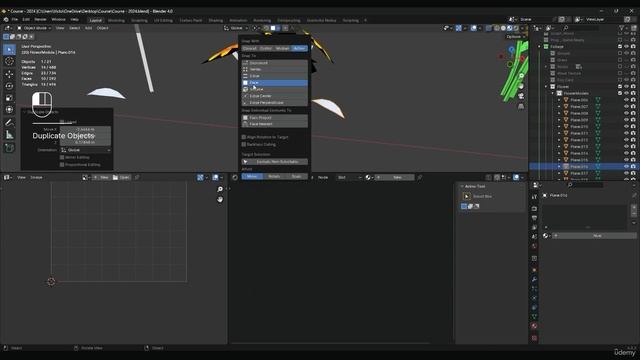This screenshot has width=640, height=360.
Task: Open the Slot dropdown in shader editor header
Action: pos(349,178)
